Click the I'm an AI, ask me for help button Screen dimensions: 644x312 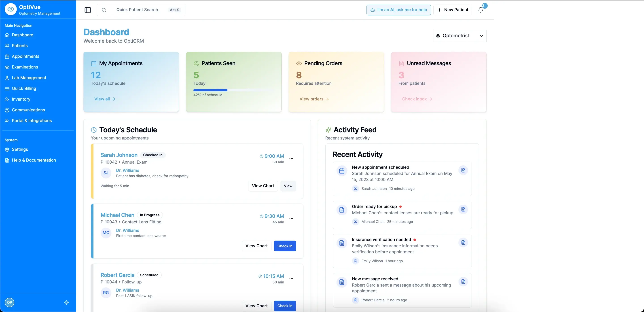coord(398,10)
